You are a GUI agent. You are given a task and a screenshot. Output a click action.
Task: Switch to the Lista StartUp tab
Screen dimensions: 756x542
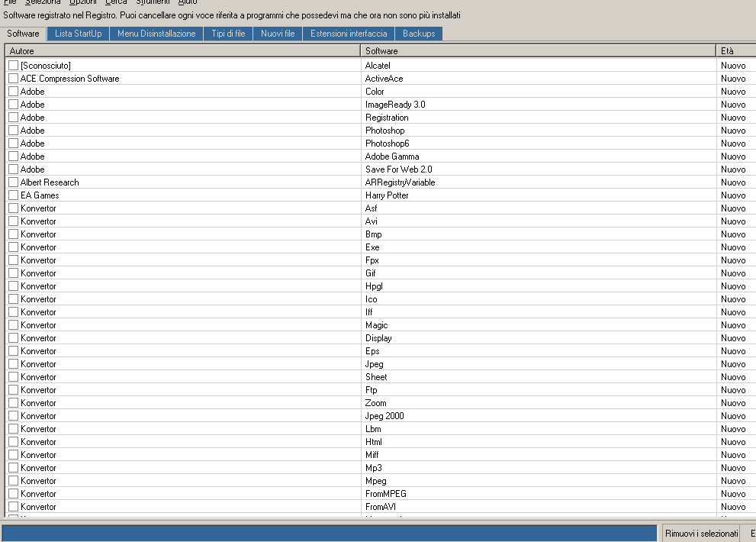(x=78, y=34)
